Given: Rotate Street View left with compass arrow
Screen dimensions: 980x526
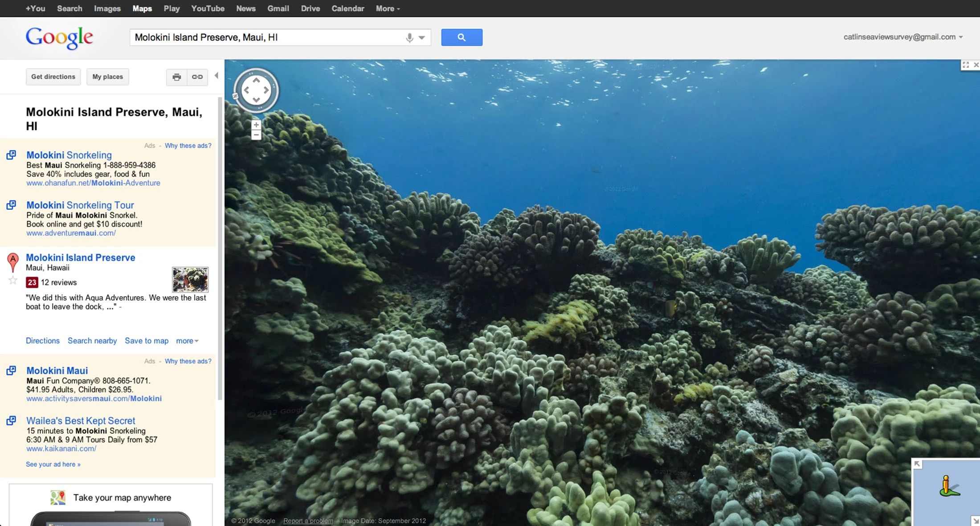Looking at the screenshot, I should [x=246, y=90].
